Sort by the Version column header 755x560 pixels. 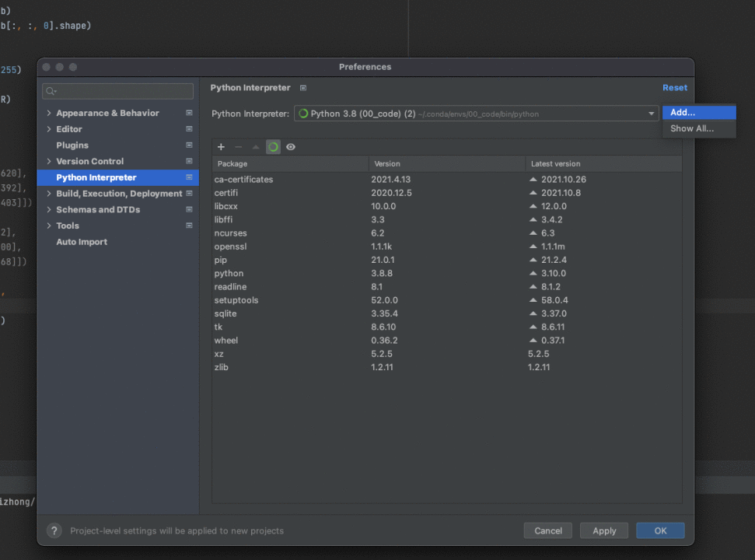click(447, 163)
